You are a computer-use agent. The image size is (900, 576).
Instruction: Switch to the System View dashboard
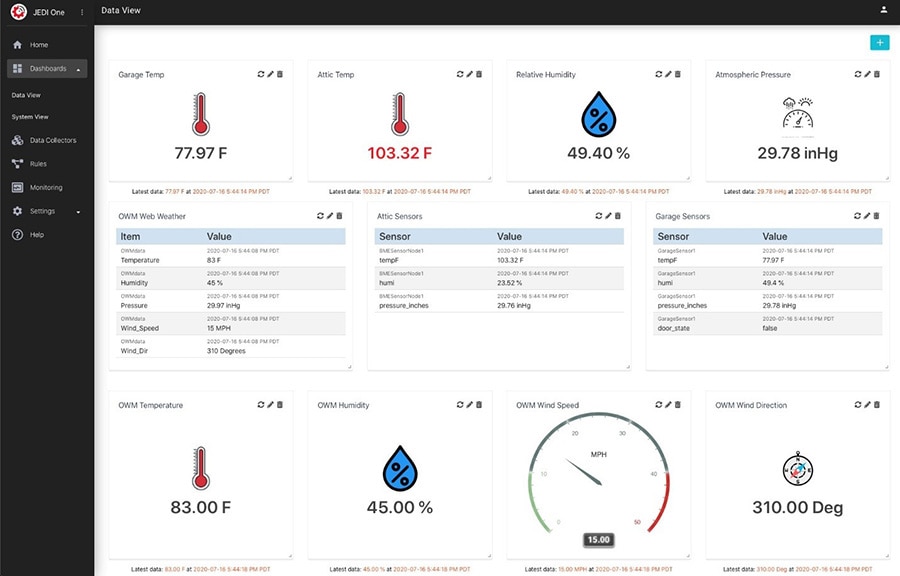[32, 117]
